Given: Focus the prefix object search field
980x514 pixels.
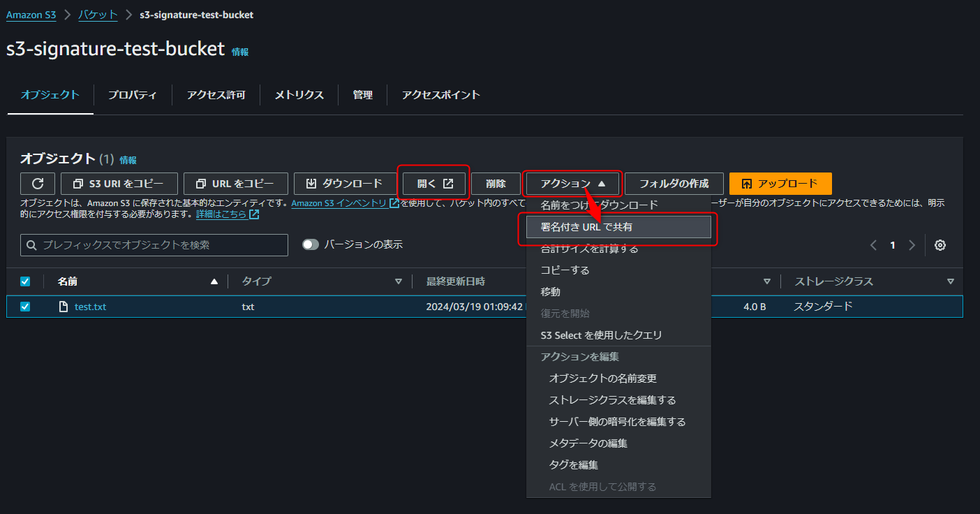Looking at the screenshot, I should click(154, 245).
